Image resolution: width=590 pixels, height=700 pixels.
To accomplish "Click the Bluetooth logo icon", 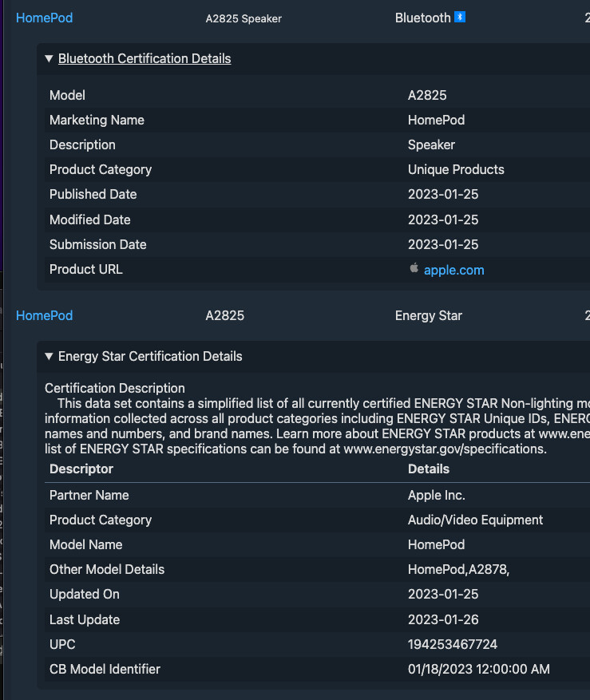I will tap(460, 17).
